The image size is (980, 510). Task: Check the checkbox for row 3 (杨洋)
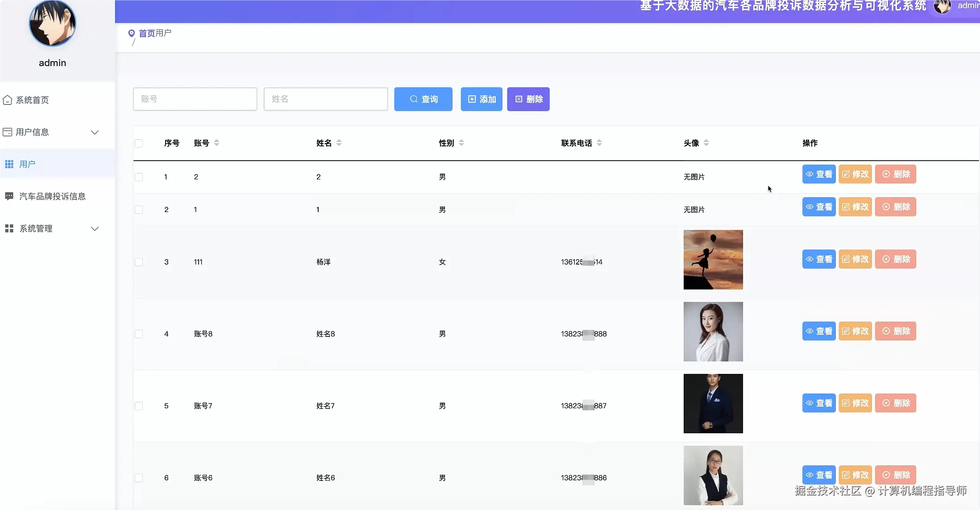pos(139,262)
